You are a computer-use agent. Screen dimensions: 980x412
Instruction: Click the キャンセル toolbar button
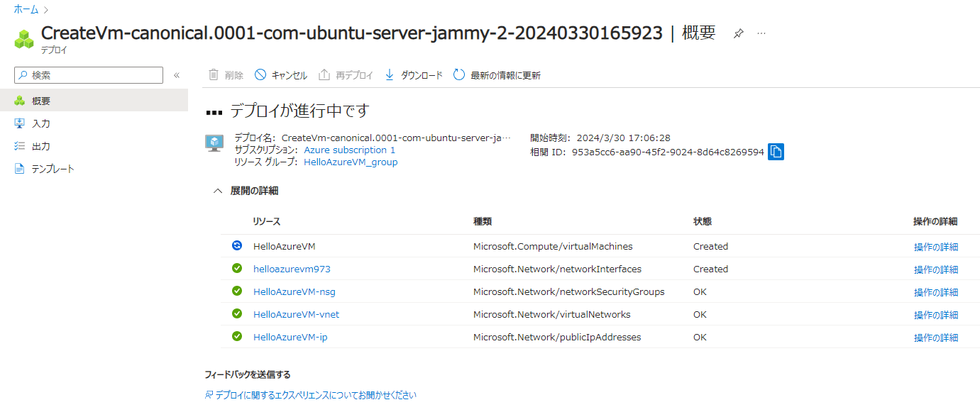(x=281, y=75)
